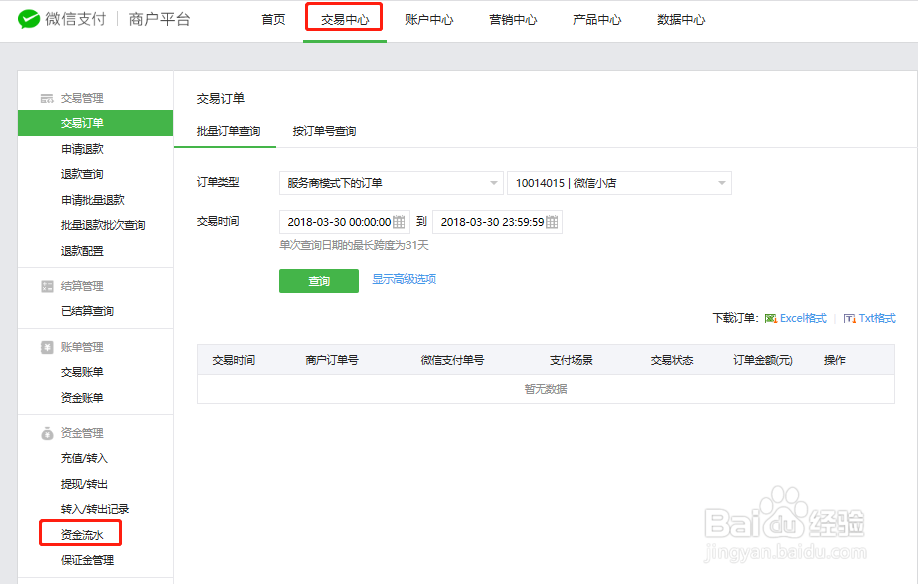Open calendar icon for start time 00:00:00

click(399, 222)
